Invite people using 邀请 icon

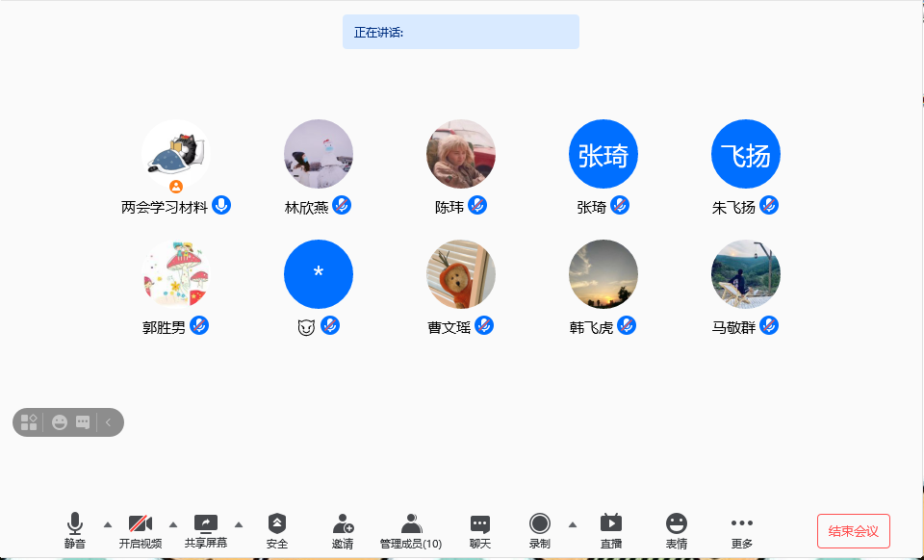pyautogui.click(x=343, y=523)
